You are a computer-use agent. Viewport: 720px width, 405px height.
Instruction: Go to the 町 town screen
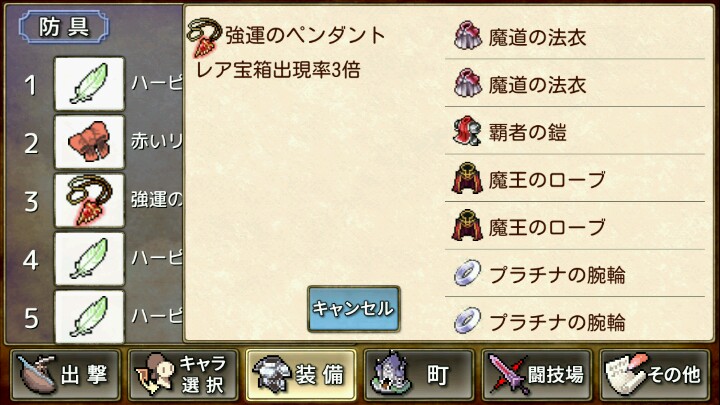pos(419,375)
